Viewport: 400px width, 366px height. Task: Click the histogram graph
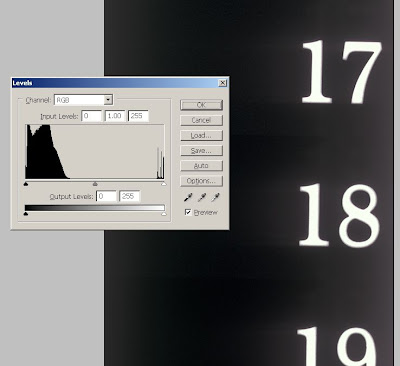click(x=95, y=152)
